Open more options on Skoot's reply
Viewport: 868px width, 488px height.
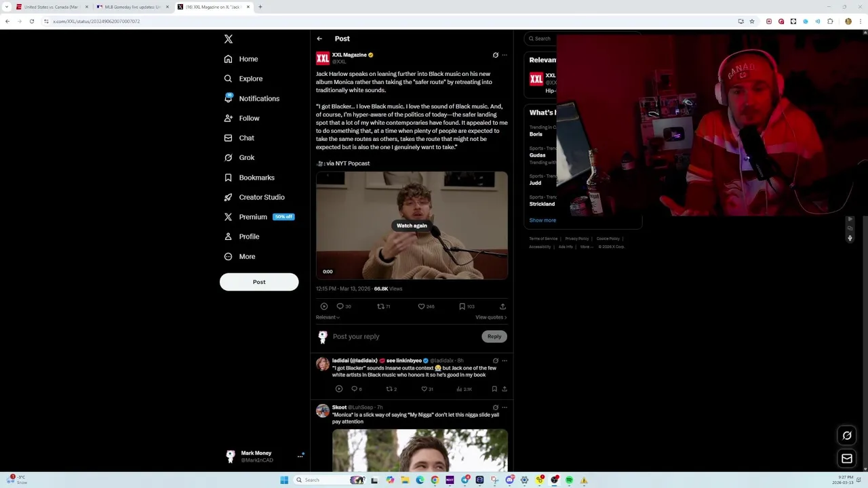(x=504, y=407)
